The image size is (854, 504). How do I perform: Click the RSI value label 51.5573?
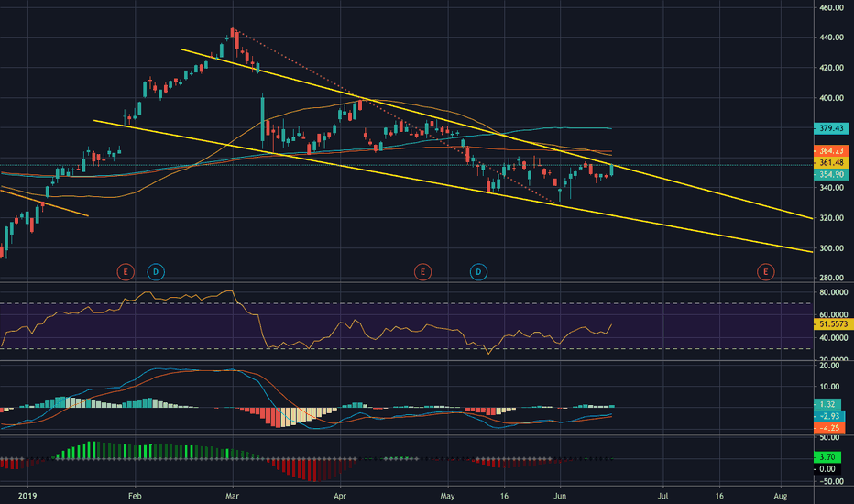pyautogui.click(x=833, y=323)
